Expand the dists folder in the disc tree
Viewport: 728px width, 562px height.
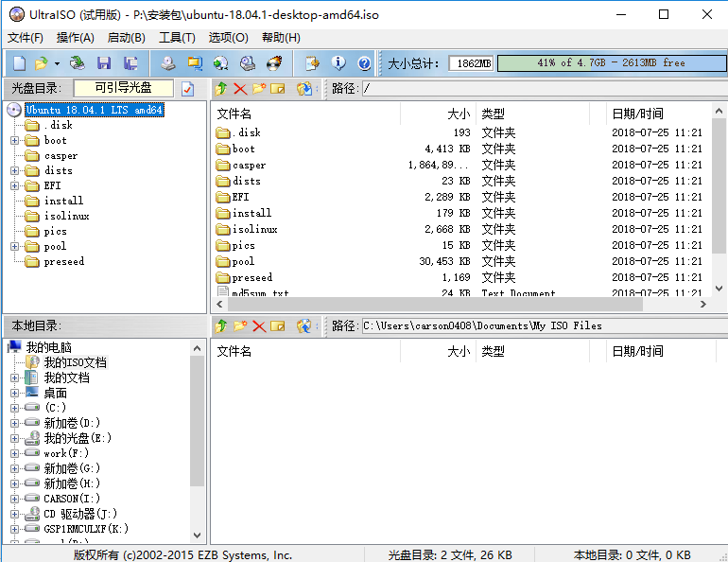point(14,170)
